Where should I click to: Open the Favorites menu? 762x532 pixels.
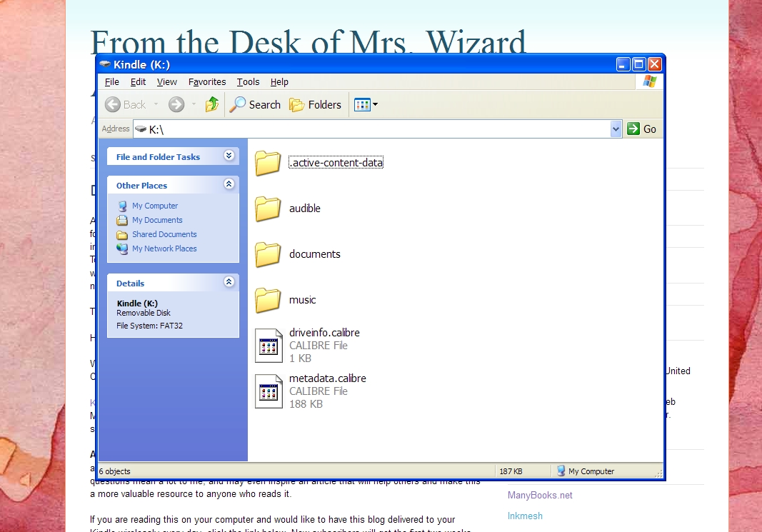(207, 81)
